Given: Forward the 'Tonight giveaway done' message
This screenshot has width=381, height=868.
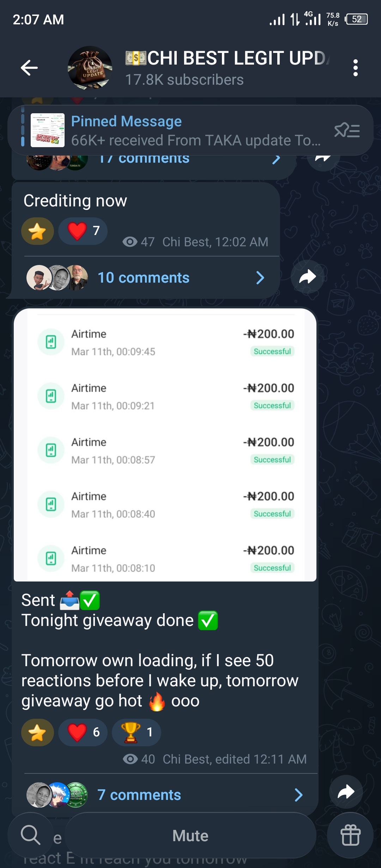Looking at the screenshot, I should tap(346, 792).
